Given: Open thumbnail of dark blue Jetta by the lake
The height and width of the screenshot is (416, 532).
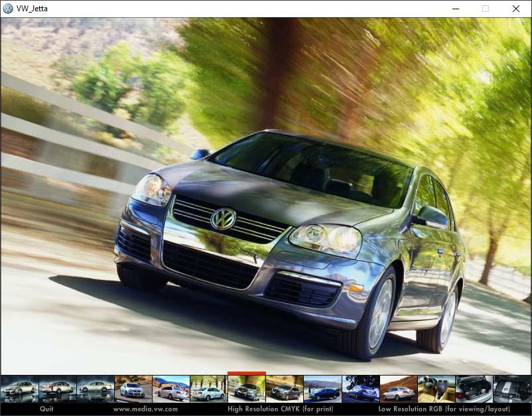Looking at the screenshot, I should point(322,389).
